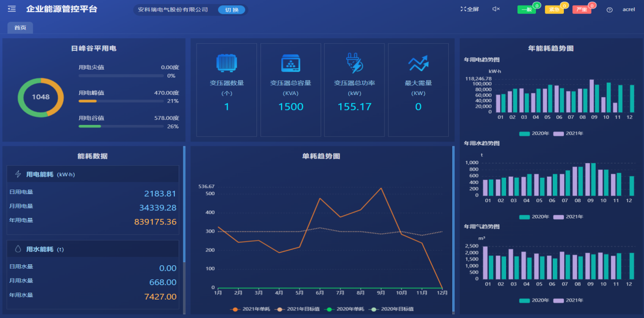Open help via the question mark icon
This screenshot has width=644, height=318.
click(x=609, y=8)
